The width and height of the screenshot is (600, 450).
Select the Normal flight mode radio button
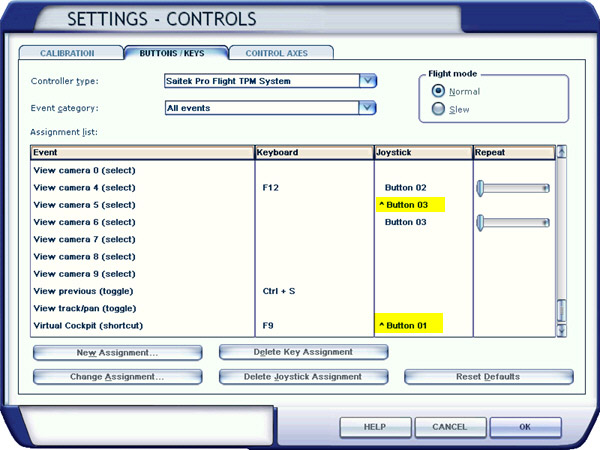pyautogui.click(x=438, y=91)
